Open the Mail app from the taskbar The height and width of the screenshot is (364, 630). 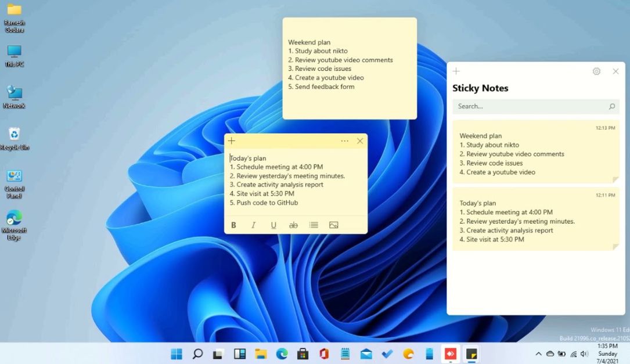point(366,353)
